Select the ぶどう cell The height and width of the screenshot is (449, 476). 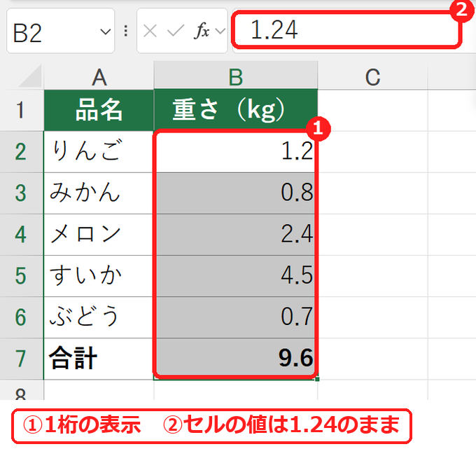click(99, 317)
